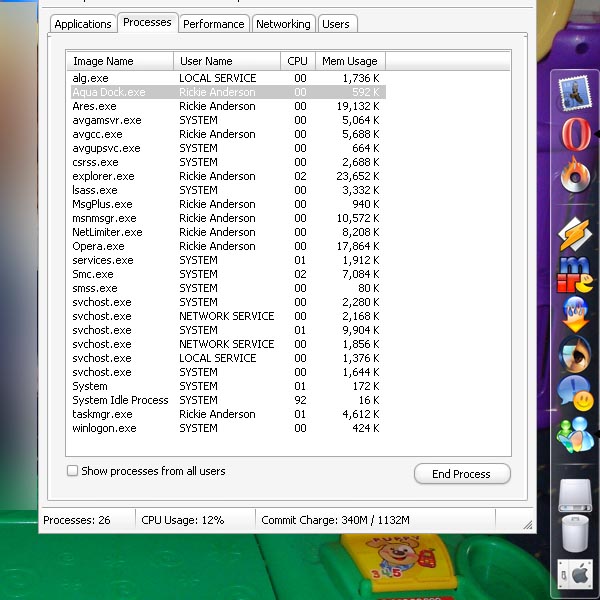
Task: Open the eye icon in the dock
Action: [x=575, y=354]
